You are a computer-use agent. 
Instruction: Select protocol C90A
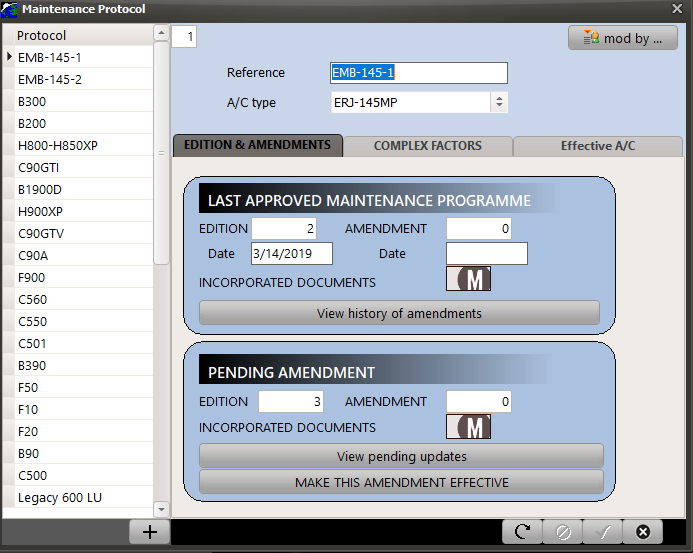click(x=84, y=256)
